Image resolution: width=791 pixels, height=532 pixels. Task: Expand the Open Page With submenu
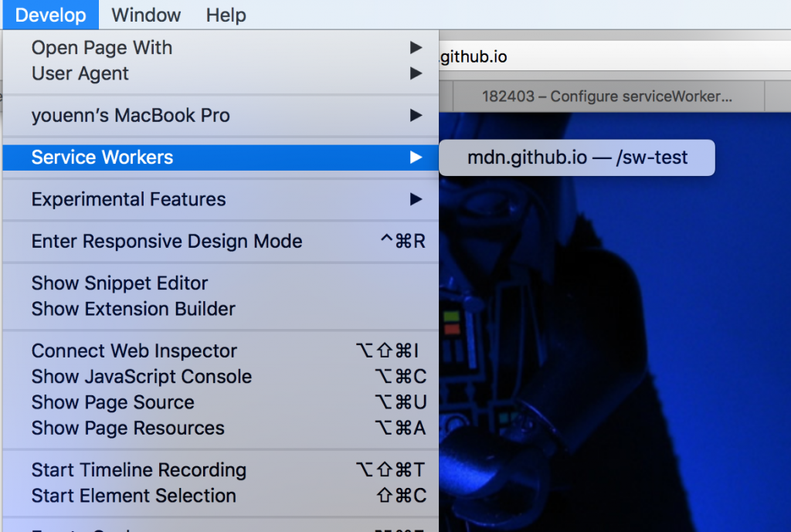coord(101,48)
